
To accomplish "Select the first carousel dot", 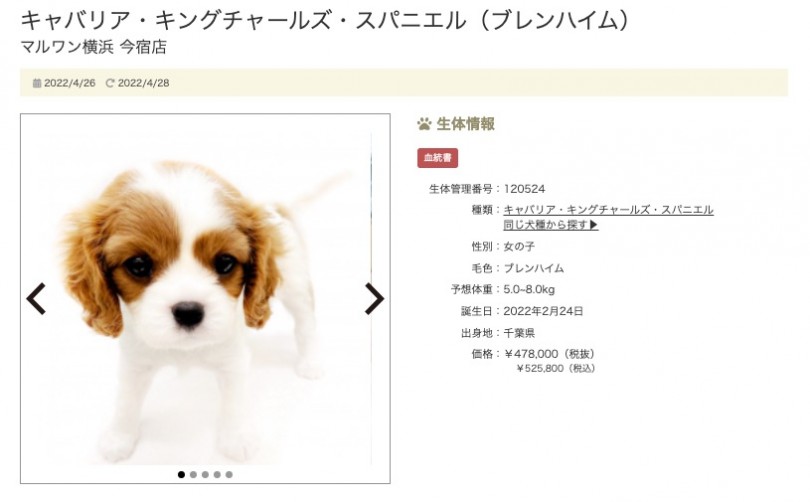I will [x=181, y=475].
